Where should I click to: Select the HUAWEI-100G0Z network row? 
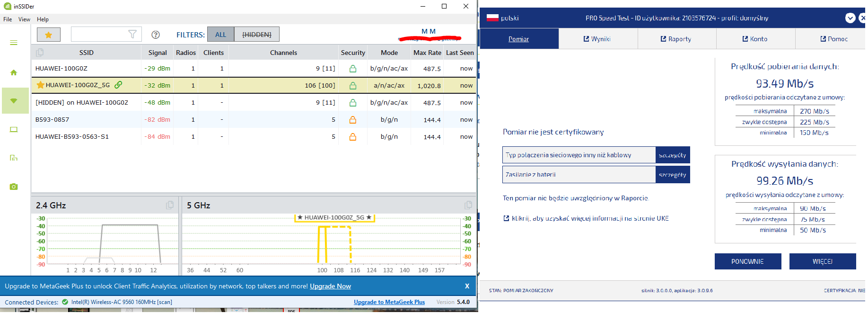tap(254, 69)
